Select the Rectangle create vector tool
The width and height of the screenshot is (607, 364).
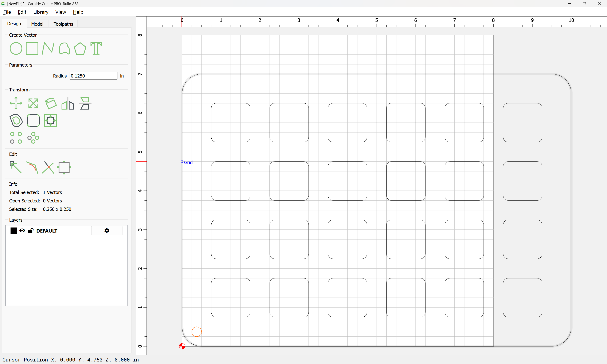click(32, 48)
